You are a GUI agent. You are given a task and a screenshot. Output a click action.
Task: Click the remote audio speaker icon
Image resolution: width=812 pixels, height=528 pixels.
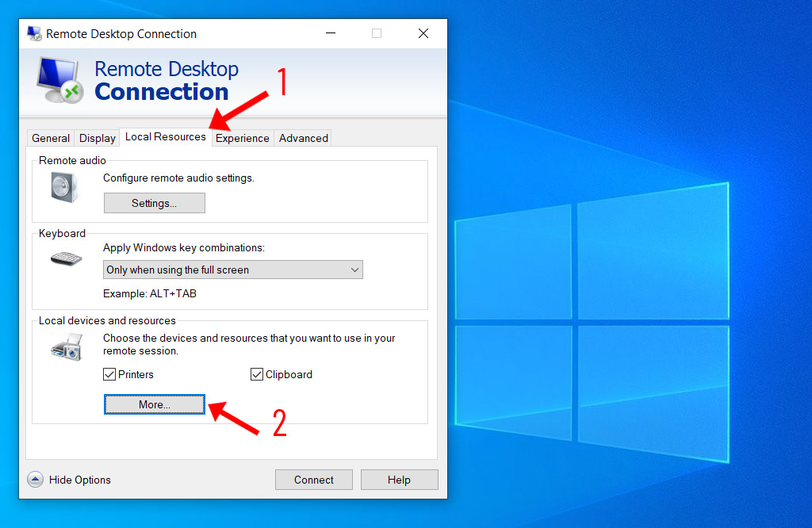pyautogui.click(x=64, y=187)
